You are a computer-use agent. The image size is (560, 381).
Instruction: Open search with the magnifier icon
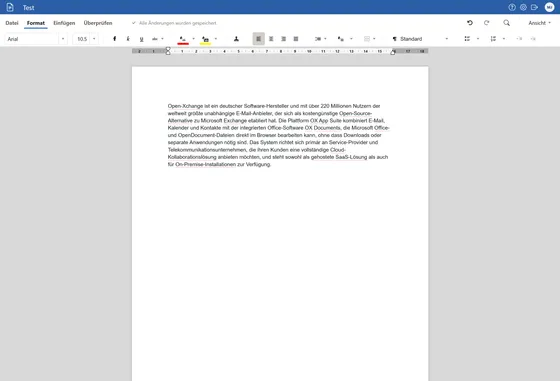[x=506, y=23]
